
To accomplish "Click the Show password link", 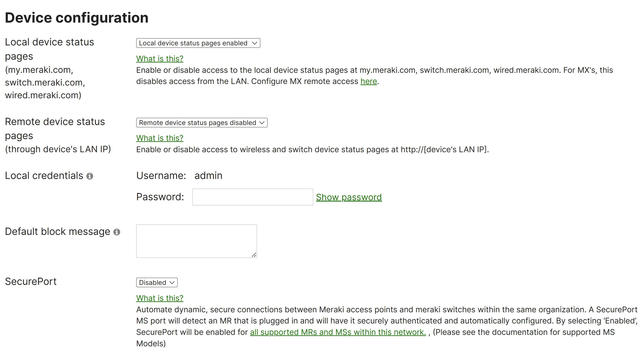I will click(349, 197).
